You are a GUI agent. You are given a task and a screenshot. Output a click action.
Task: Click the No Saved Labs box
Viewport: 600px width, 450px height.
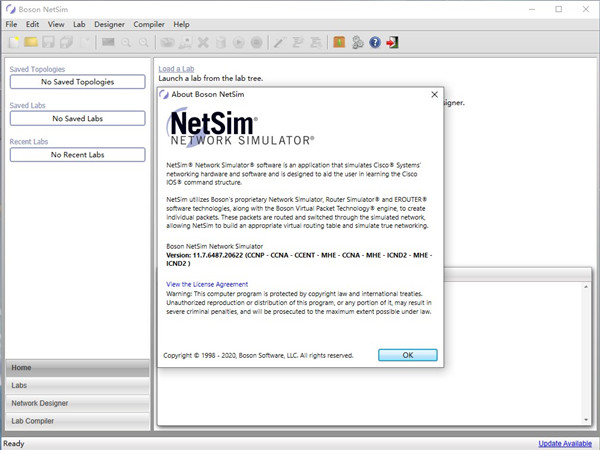78,119
